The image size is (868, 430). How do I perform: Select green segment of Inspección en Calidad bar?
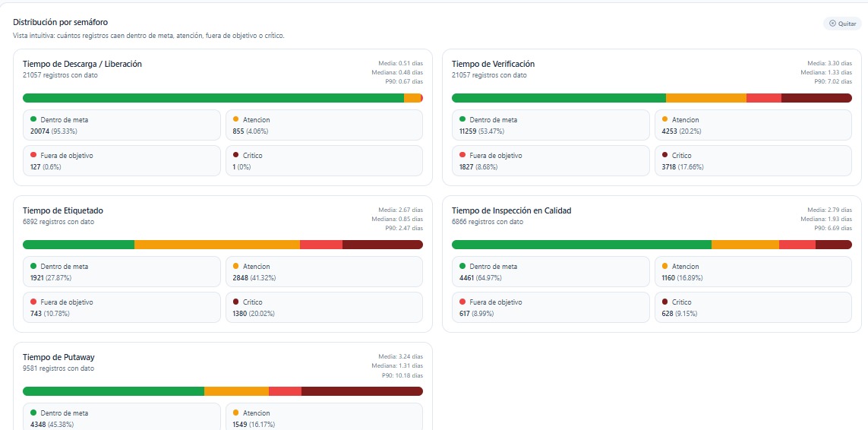pos(581,245)
